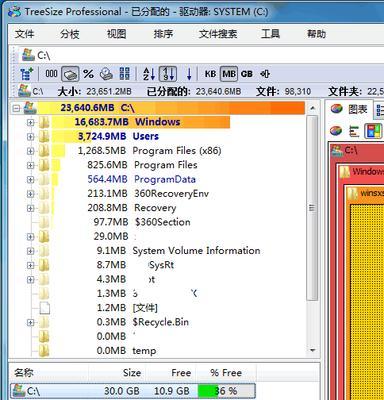Click the sort by size icon

point(168,74)
